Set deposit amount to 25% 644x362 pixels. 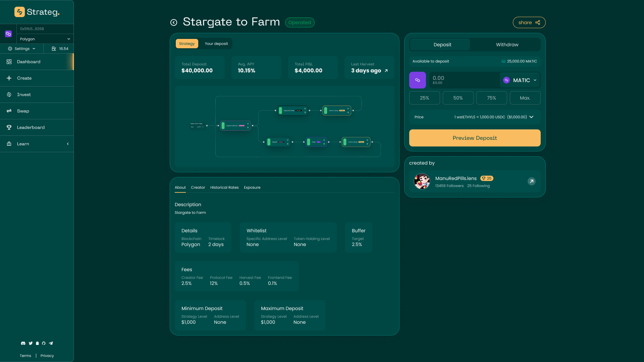point(424,98)
